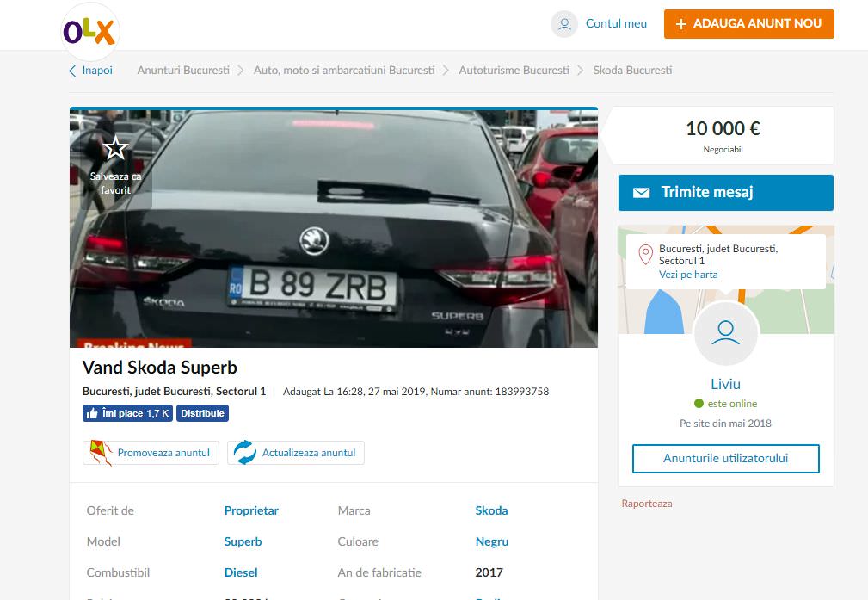Image resolution: width=868 pixels, height=600 pixels.
Task: Click the Anunturile utilizatorului button
Action: point(726,459)
